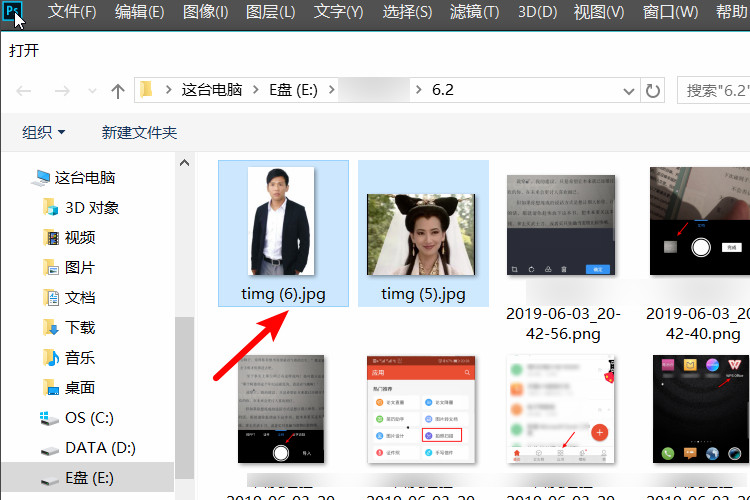750x500 pixels.
Task: Select the book page camera thumbnail in second row
Action: pyautogui.click(x=281, y=409)
